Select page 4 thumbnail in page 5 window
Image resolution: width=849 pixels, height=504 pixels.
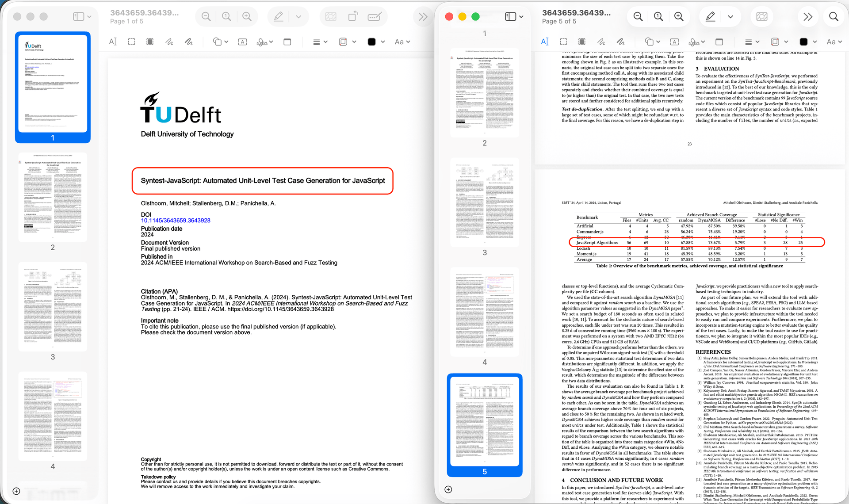coord(485,312)
